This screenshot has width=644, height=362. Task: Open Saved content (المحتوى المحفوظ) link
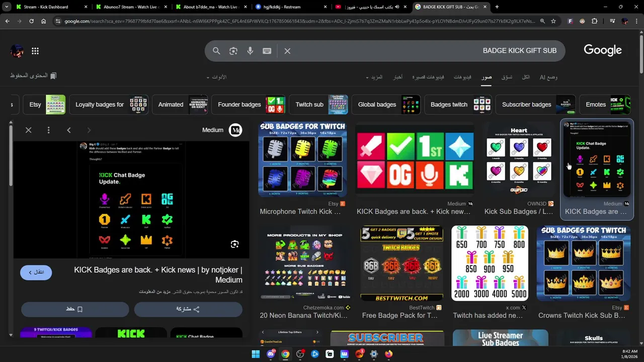click(x=33, y=75)
